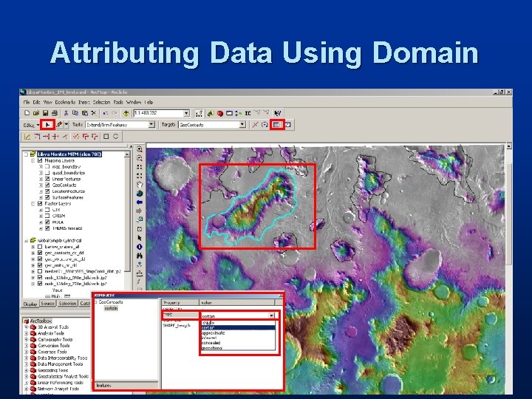Open ArcToolbox using the red toolbox icon

pos(220,113)
